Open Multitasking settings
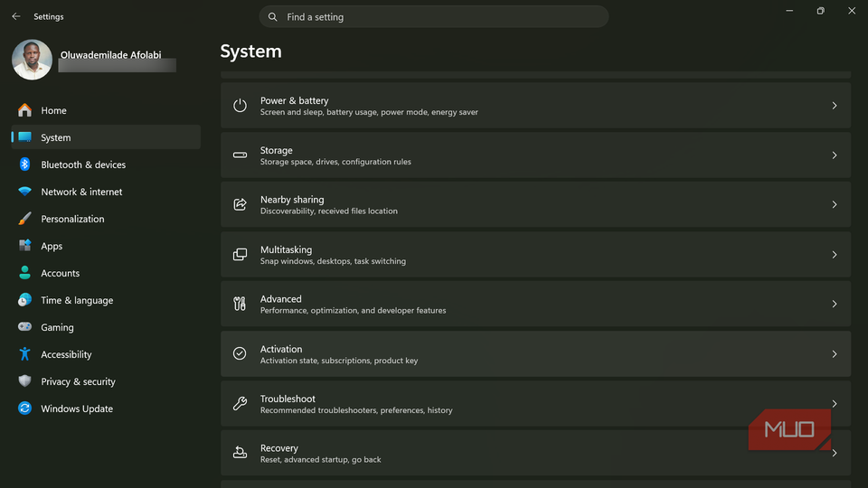868x488 pixels. [535, 255]
